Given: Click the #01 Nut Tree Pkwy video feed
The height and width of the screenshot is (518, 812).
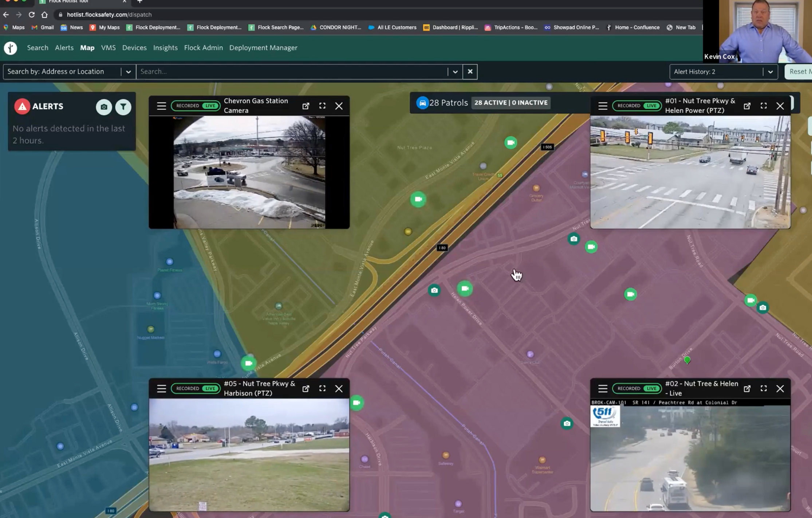Looking at the screenshot, I should [x=690, y=172].
